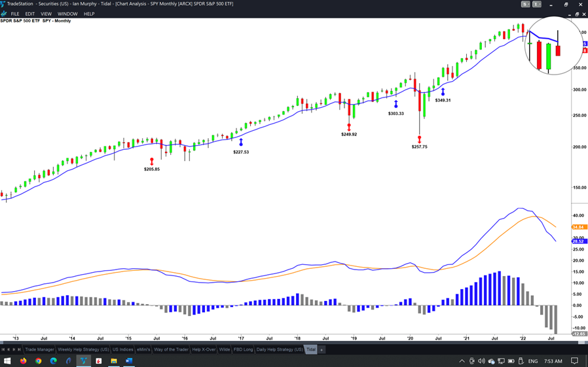Click the blue buy arrow above $349.31
This screenshot has width=588, height=367.
click(443, 92)
